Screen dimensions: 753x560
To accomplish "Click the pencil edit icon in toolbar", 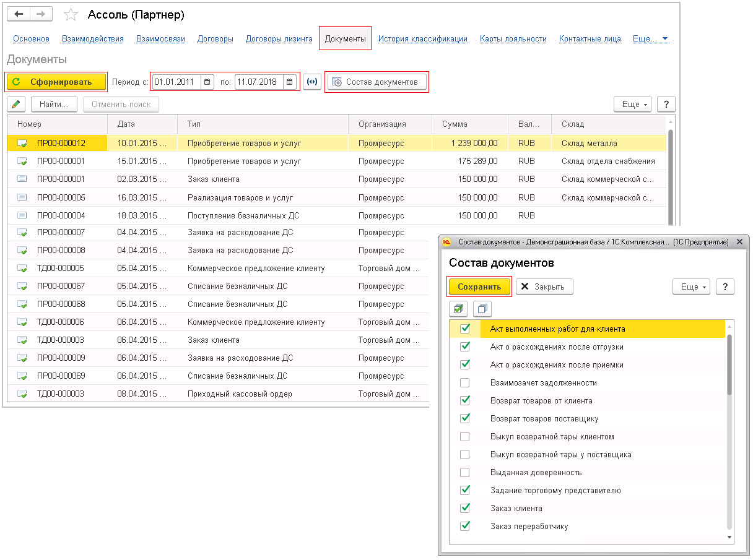I will coord(15,105).
